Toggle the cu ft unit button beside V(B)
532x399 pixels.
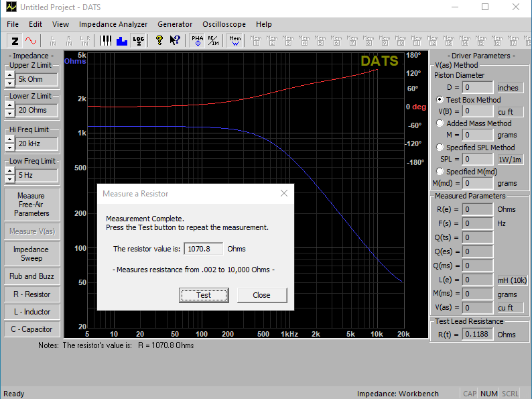point(511,112)
